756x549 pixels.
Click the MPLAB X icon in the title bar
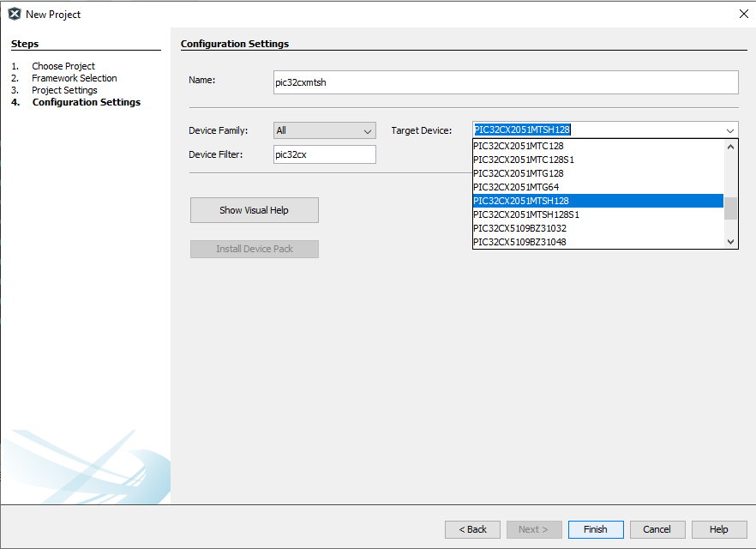pyautogui.click(x=15, y=14)
